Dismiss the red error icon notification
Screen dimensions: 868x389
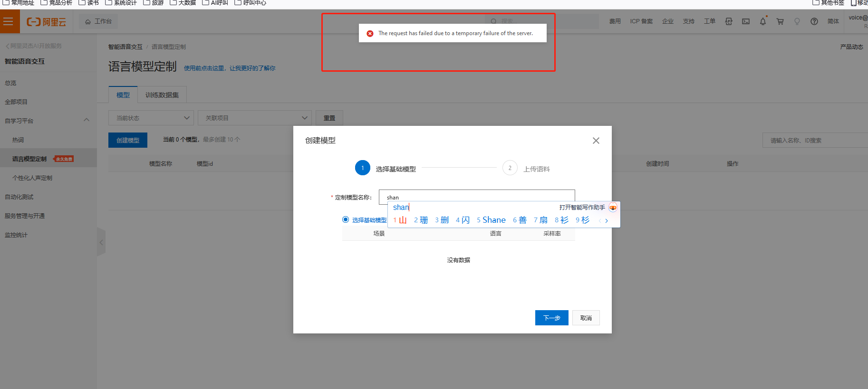pos(370,33)
